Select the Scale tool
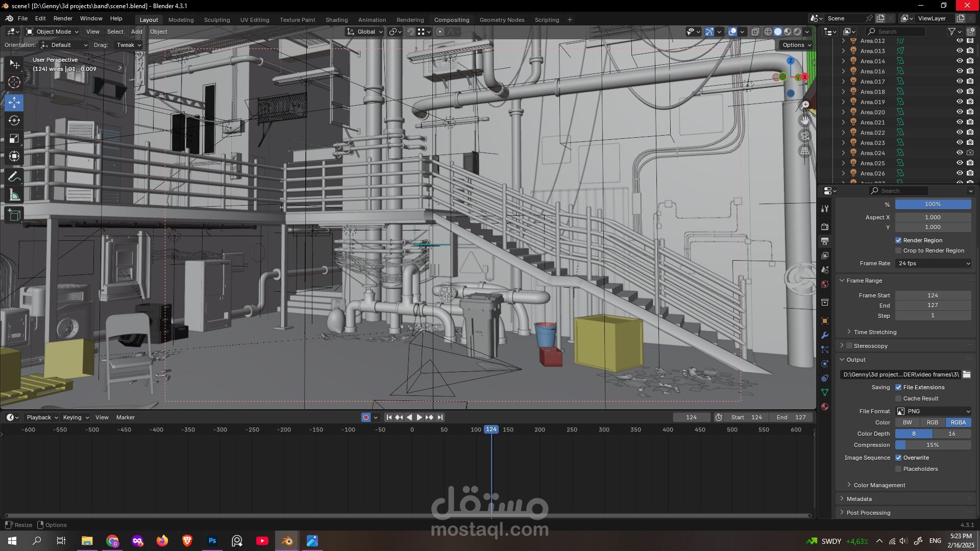This screenshot has height=551, width=980. 14,139
